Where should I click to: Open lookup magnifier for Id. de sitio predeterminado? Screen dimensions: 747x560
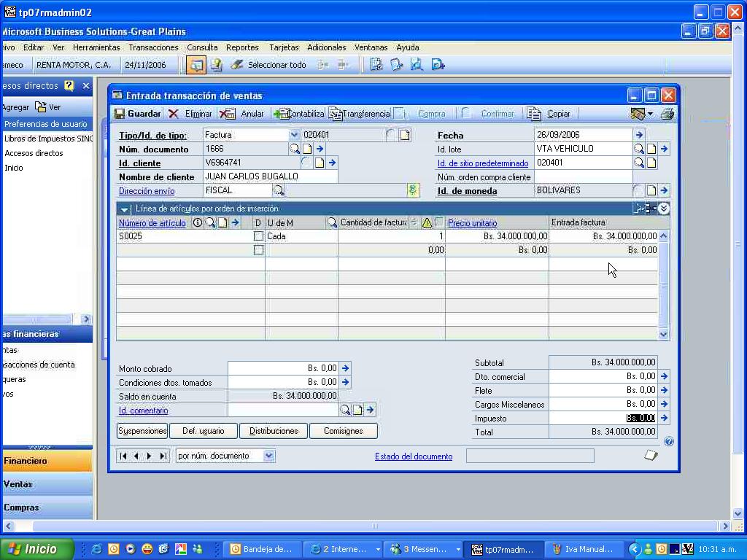click(638, 163)
